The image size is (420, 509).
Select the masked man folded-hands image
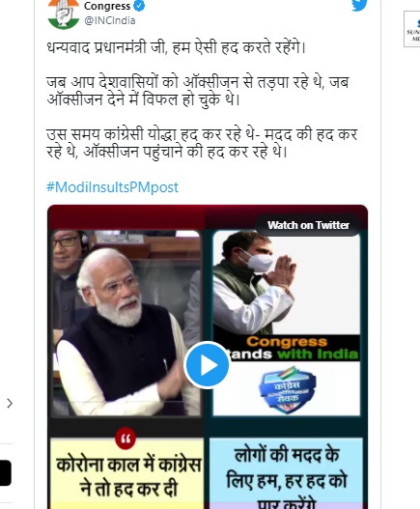286,282
